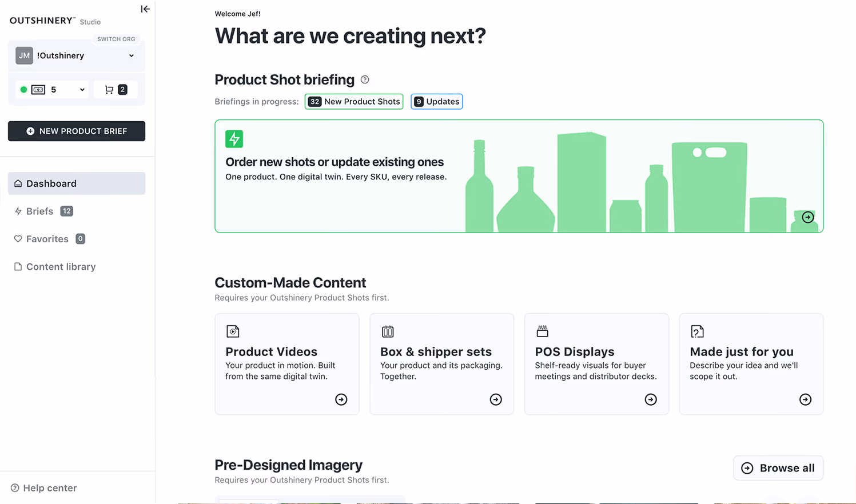This screenshot has width=856, height=504.
Task: Click the Box & shipper sets card icon
Action: pyautogui.click(x=388, y=331)
